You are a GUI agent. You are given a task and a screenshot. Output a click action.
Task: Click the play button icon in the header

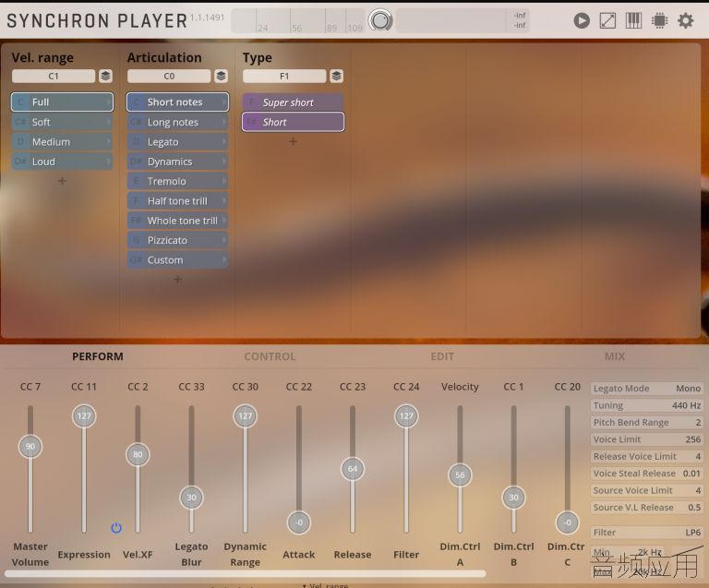tap(582, 21)
